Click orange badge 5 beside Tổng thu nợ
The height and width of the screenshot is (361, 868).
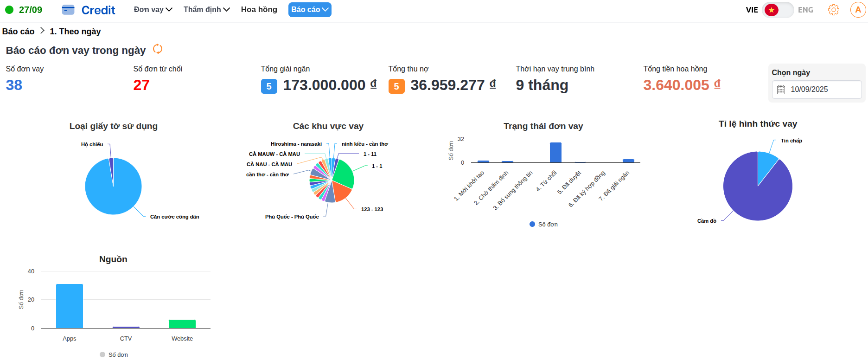tap(396, 86)
